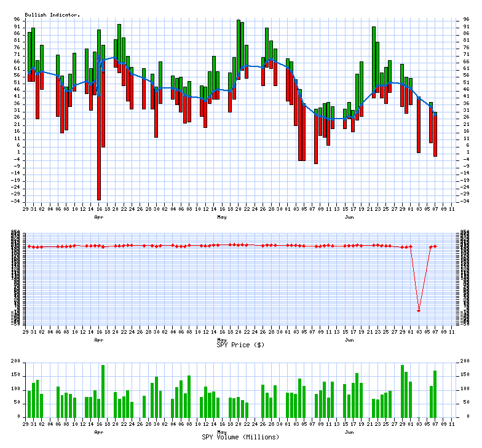
Task: Click the "200" label on left volume axis
Action: 17,362
